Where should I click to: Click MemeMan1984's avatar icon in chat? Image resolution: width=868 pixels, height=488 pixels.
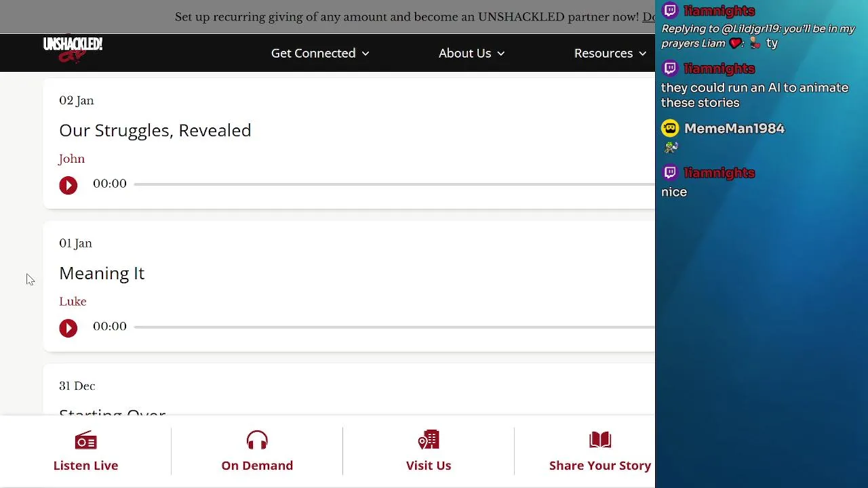click(670, 128)
